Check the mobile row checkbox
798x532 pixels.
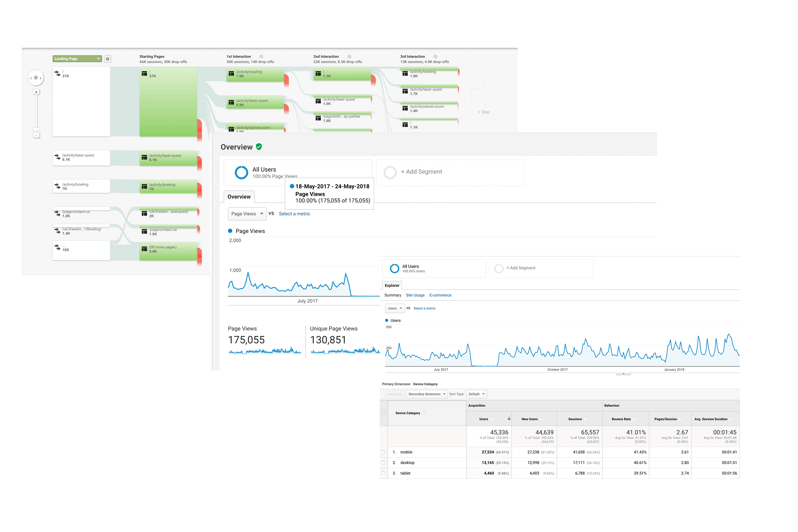tap(383, 452)
